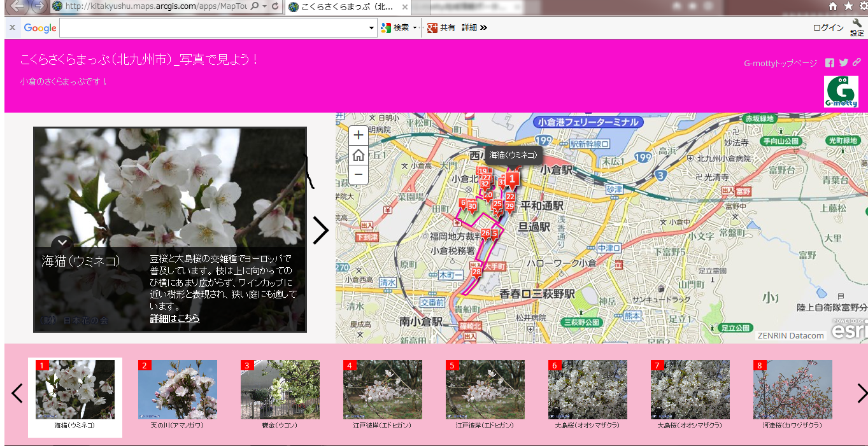Zoom out on the map

tap(359, 174)
